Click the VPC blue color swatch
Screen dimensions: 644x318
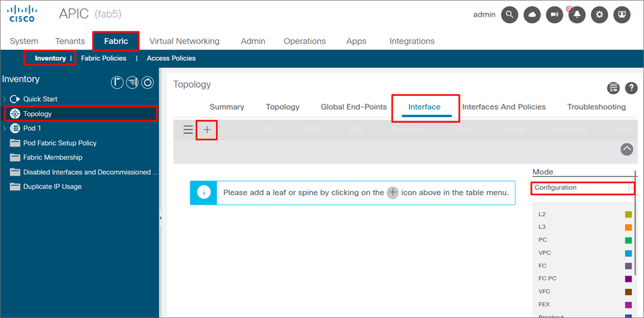[x=628, y=253]
